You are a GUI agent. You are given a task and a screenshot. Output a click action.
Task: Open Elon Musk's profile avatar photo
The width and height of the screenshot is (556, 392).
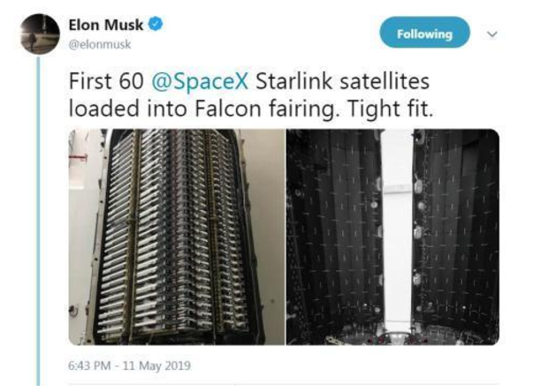40,34
